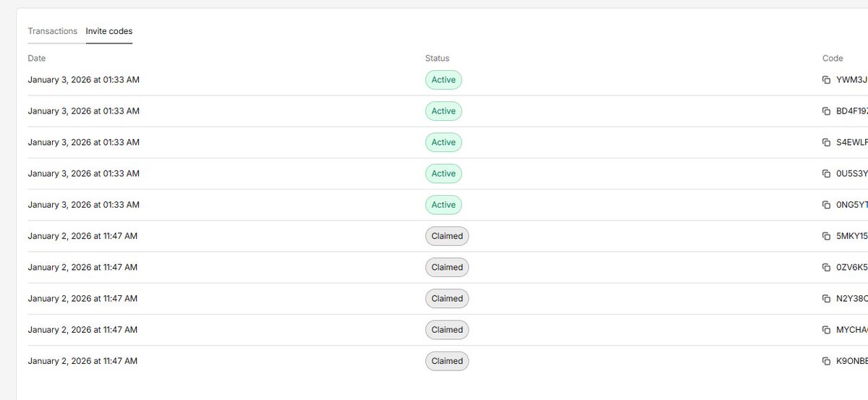Copy the 0U5S3Y invite code

[826, 174]
